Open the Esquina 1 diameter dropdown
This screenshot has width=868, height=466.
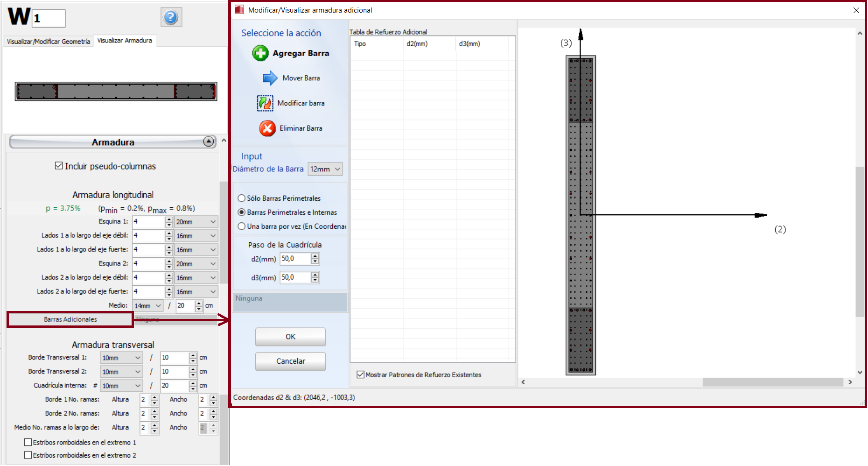point(196,222)
